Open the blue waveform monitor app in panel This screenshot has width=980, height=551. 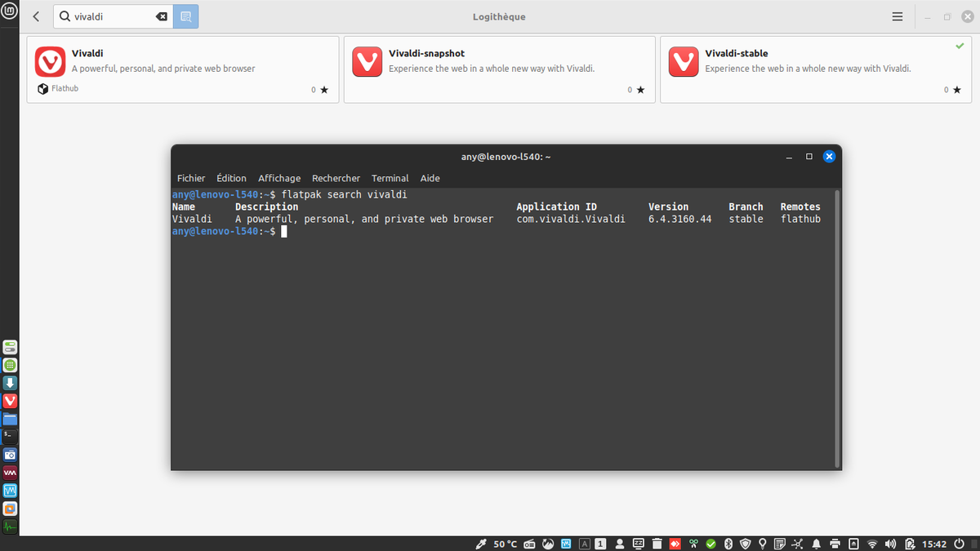[x=10, y=491]
